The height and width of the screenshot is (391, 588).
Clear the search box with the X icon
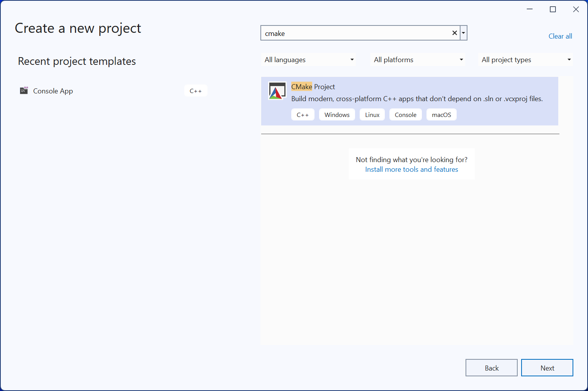coord(454,33)
